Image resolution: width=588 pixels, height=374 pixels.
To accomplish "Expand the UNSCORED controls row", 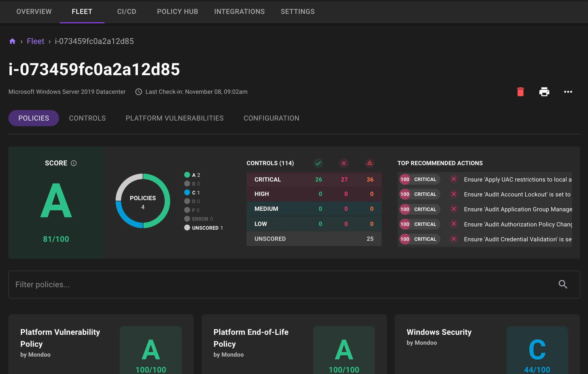I will (x=313, y=239).
